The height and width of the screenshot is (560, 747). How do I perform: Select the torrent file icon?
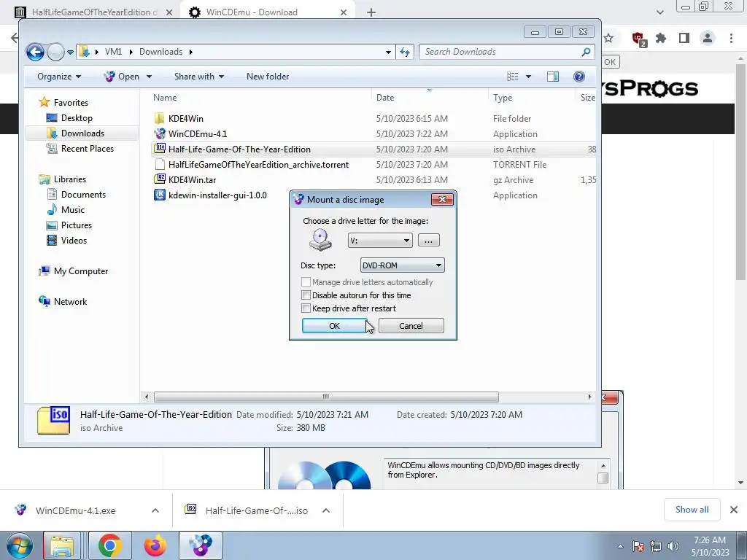(160, 164)
